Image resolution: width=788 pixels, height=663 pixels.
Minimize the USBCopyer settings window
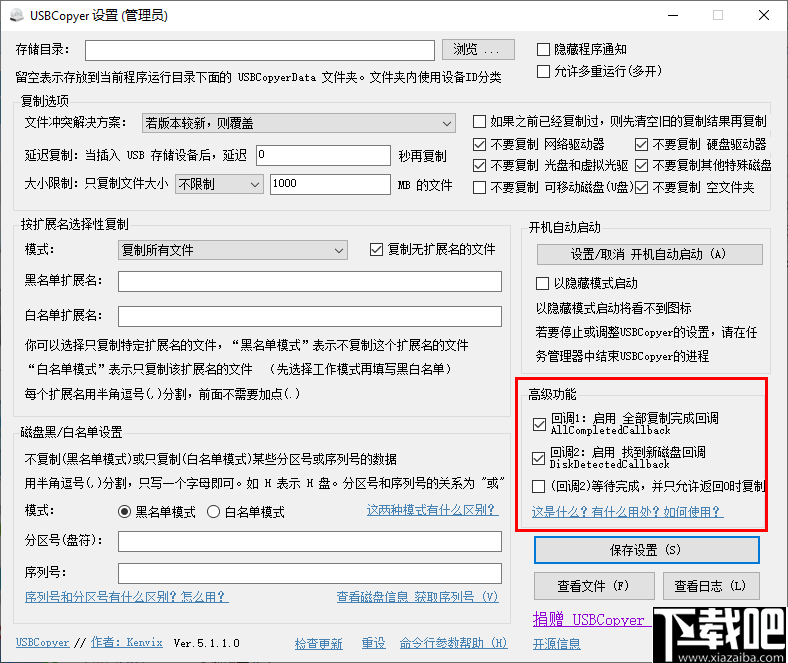[673, 15]
